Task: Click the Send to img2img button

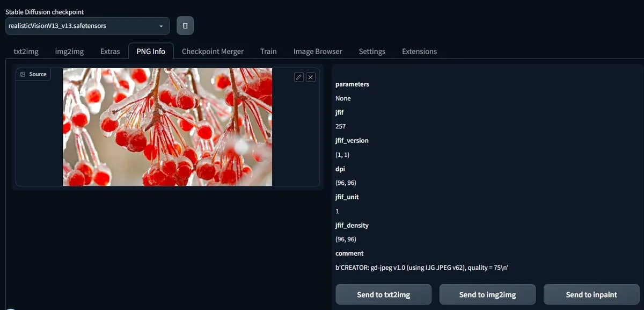Action: pyautogui.click(x=487, y=294)
